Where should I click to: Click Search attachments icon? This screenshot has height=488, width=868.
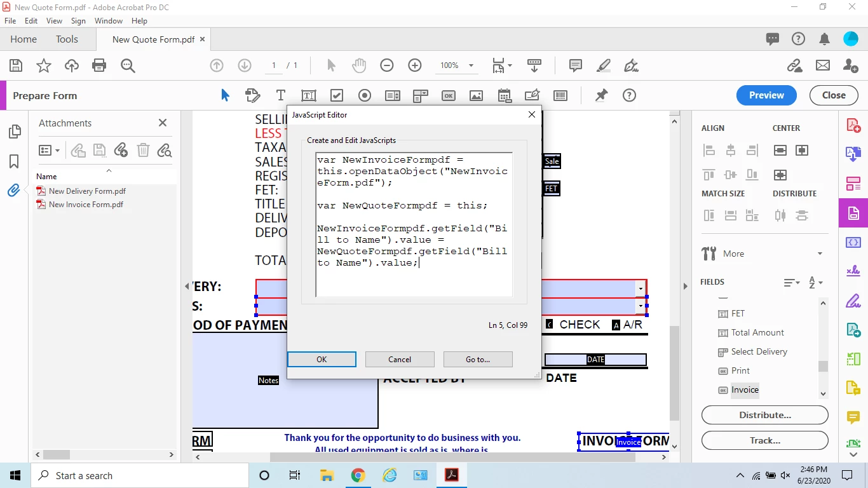[x=165, y=151]
